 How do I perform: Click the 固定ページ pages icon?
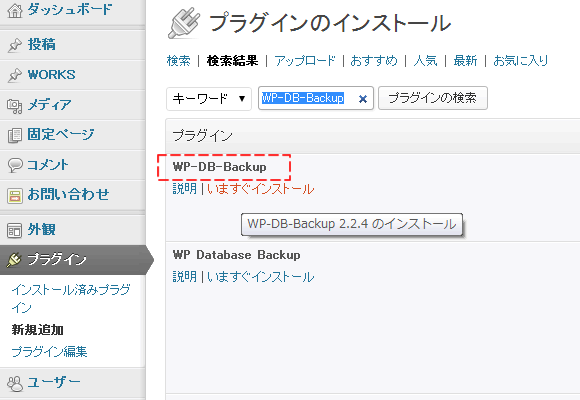[15, 135]
